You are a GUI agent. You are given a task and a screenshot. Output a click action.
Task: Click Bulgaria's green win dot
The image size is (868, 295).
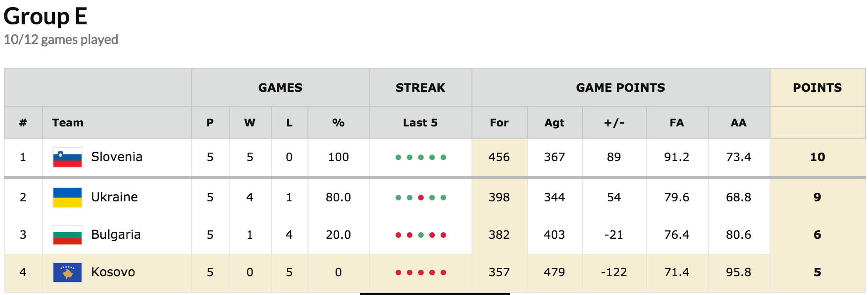pyautogui.click(x=421, y=235)
